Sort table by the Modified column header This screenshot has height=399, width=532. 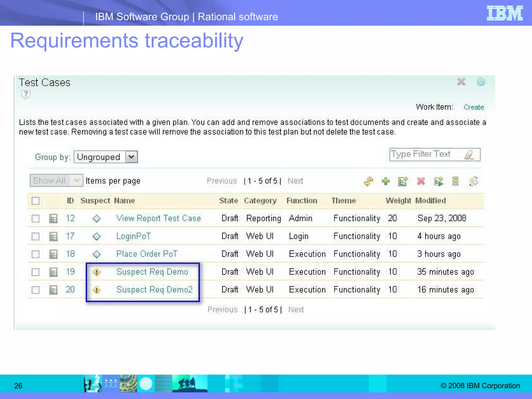(430, 201)
